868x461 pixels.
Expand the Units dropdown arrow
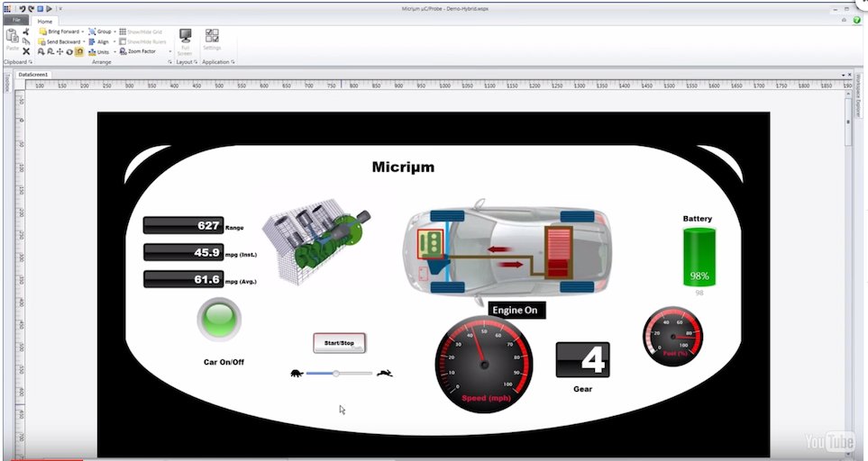[x=115, y=51]
